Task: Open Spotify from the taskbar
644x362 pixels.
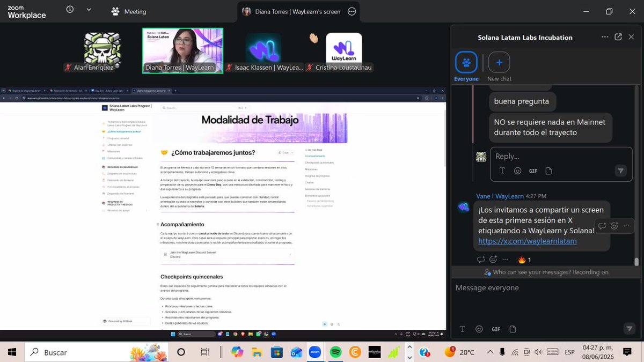Action: (335, 352)
